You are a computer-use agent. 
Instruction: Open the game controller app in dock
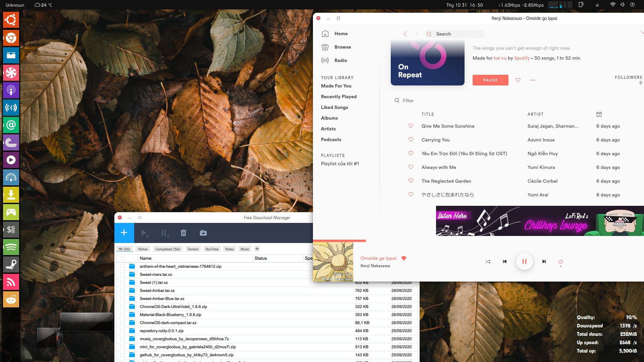pyautogui.click(x=11, y=212)
